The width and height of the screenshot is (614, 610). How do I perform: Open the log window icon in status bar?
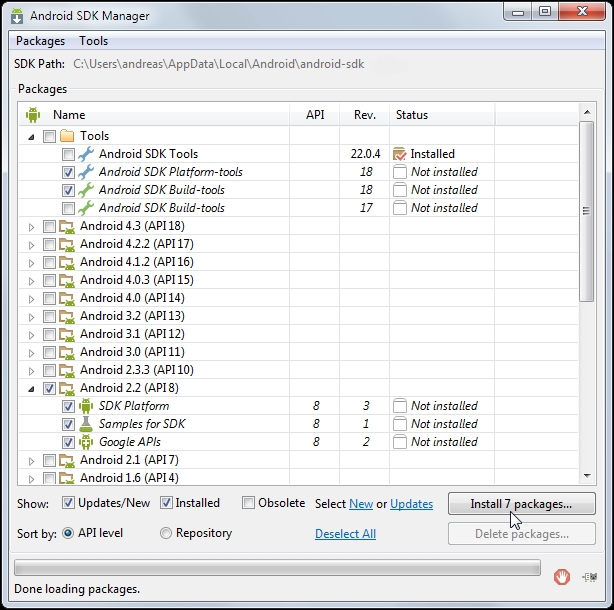click(x=590, y=577)
